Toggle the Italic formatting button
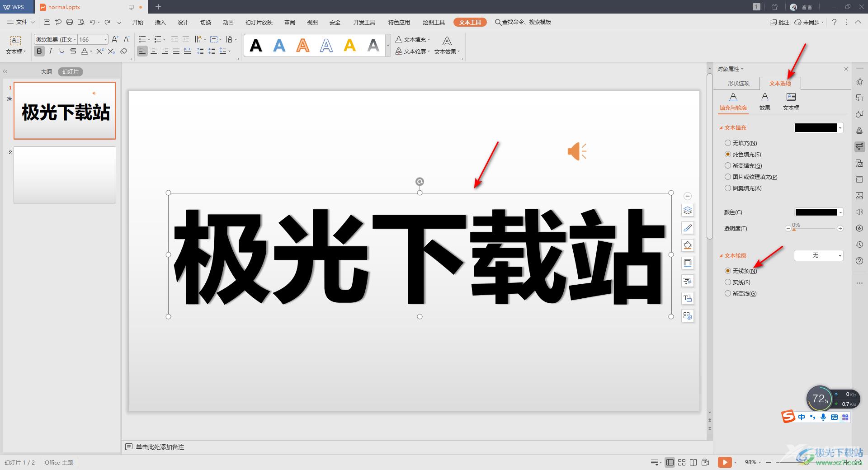This screenshot has height=470, width=868. pos(51,51)
